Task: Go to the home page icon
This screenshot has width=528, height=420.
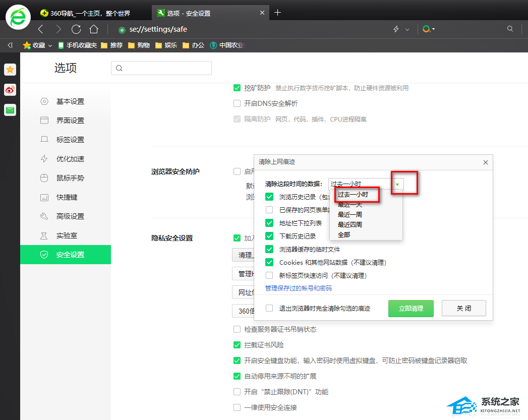Action: (x=94, y=29)
